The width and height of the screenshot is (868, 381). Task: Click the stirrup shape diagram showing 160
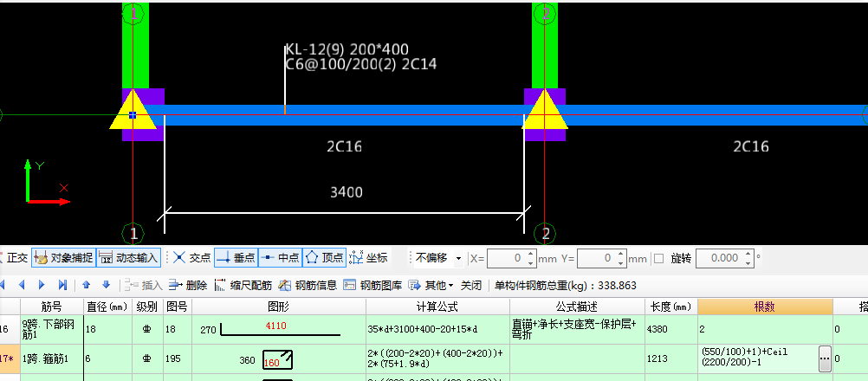click(x=279, y=358)
